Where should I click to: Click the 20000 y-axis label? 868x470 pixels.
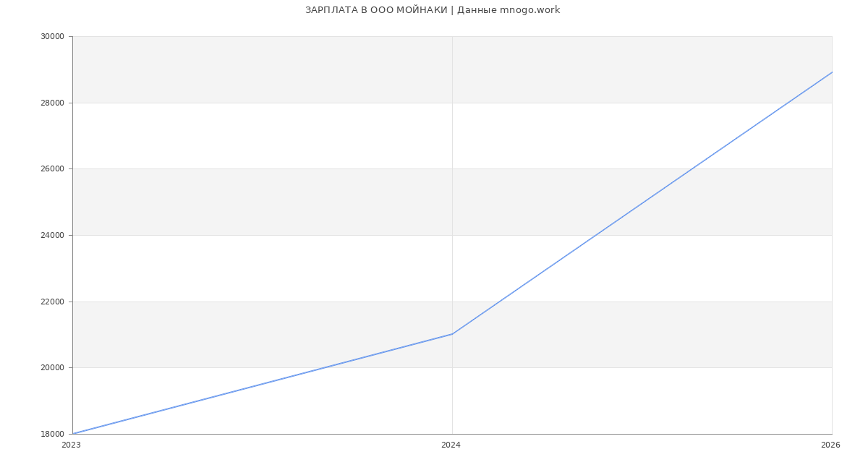[x=53, y=368]
